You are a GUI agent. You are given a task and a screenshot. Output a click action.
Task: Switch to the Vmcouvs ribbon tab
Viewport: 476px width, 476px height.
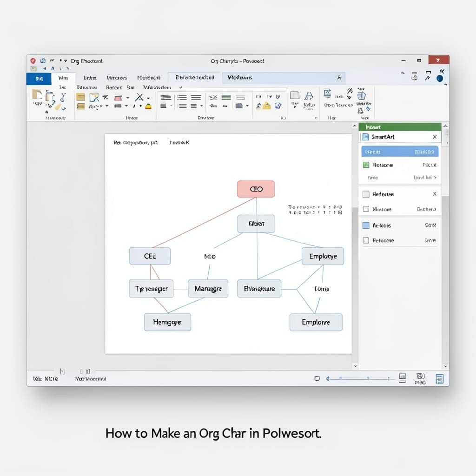[117, 78]
